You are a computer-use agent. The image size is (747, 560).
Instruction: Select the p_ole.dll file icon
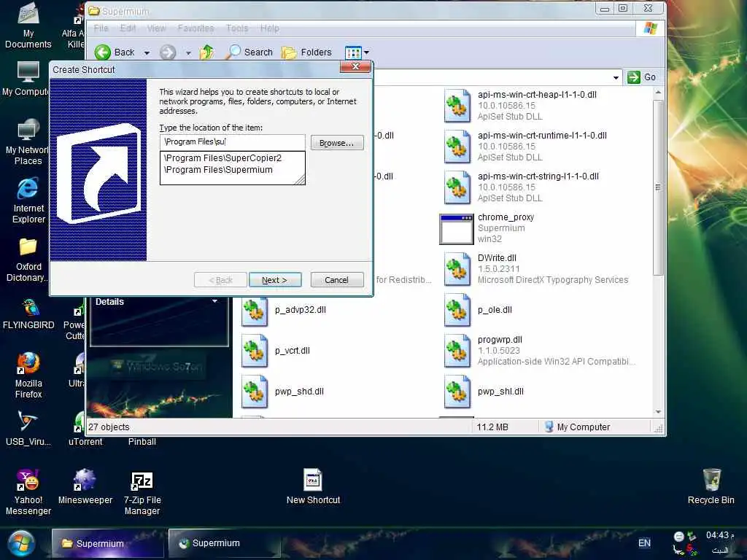pyautogui.click(x=457, y=310)
